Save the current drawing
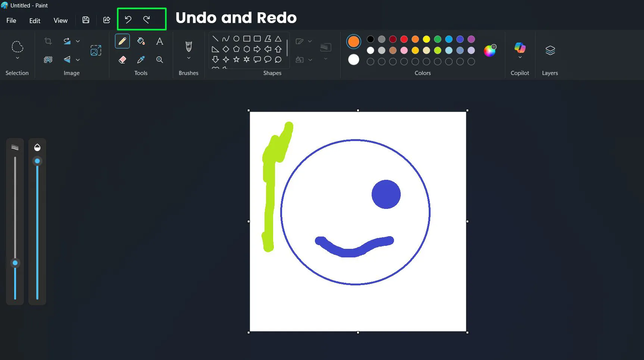644x360 pixels. 85,20
